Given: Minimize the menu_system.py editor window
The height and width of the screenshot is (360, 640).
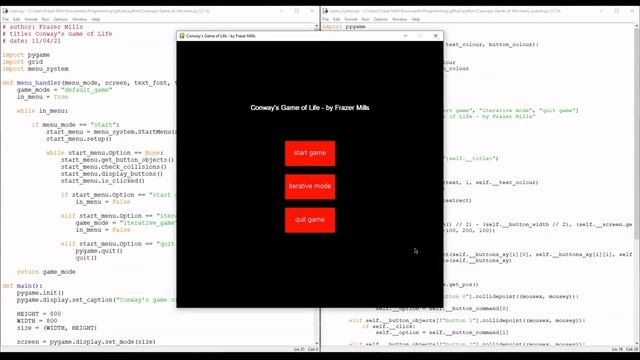Looking at the screenshot, I should point(602,11).
